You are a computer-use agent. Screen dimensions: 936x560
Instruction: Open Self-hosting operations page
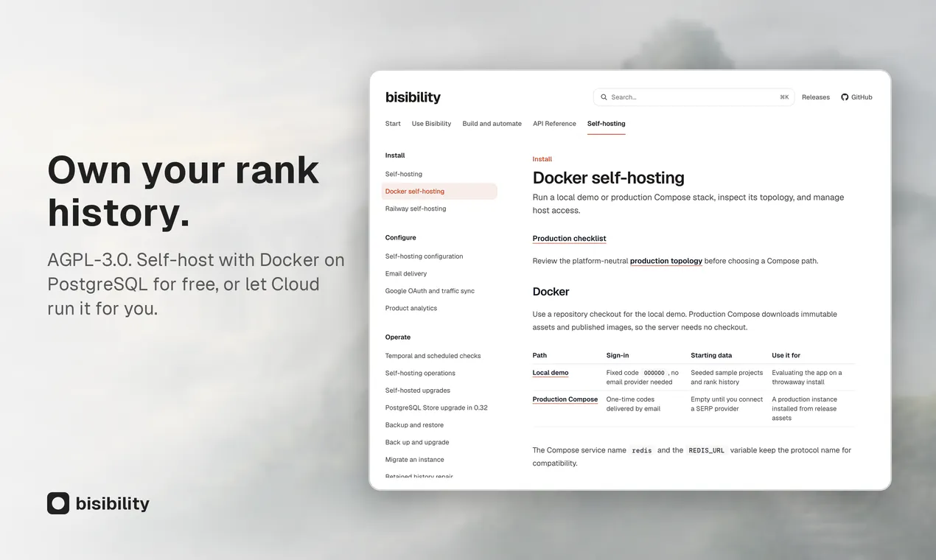click(420, 373)
